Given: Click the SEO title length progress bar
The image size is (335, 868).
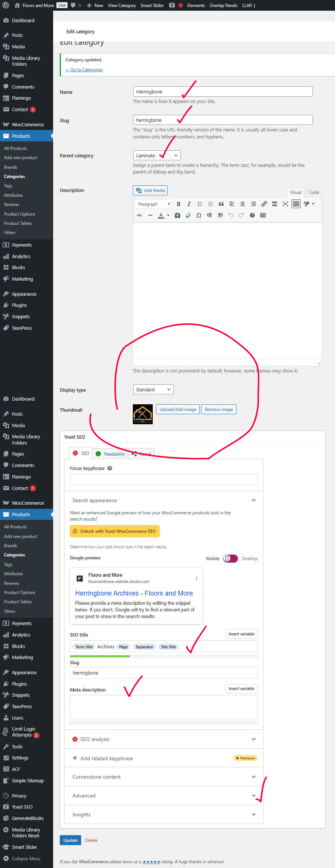Looking at the screenshot, I should point(163,656).
